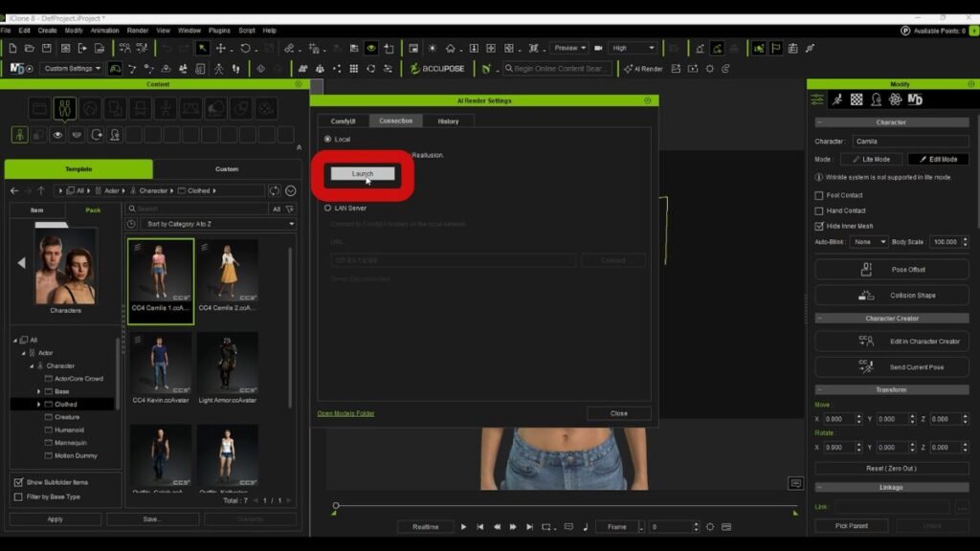Click the New Project icon
This screenshot has height=551, width=980.
click(x=12, y=48)
